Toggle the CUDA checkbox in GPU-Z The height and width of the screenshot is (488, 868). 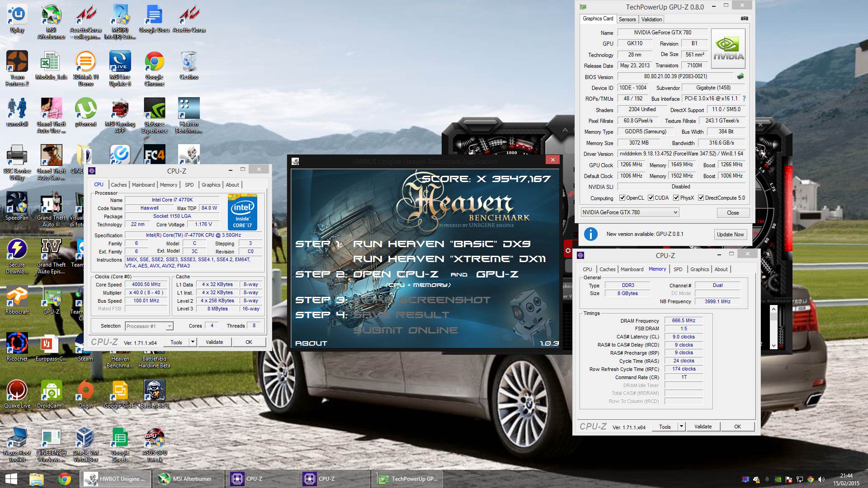[651, 198]
